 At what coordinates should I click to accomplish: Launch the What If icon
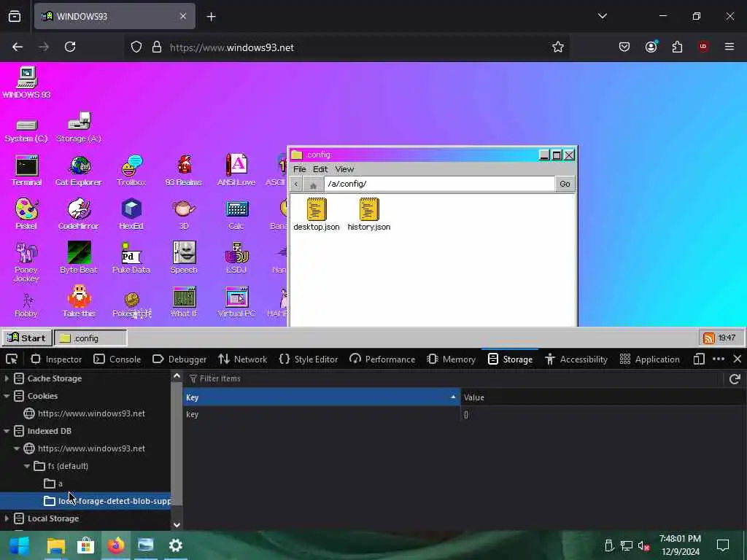184,301
